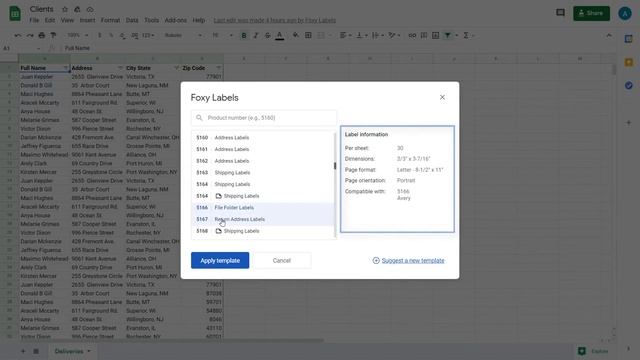The width and height of the screenshot is (640, 360).
Task: Select the 5160 Address Labels template
Action: pyautogui.click(x=263, y=138)
